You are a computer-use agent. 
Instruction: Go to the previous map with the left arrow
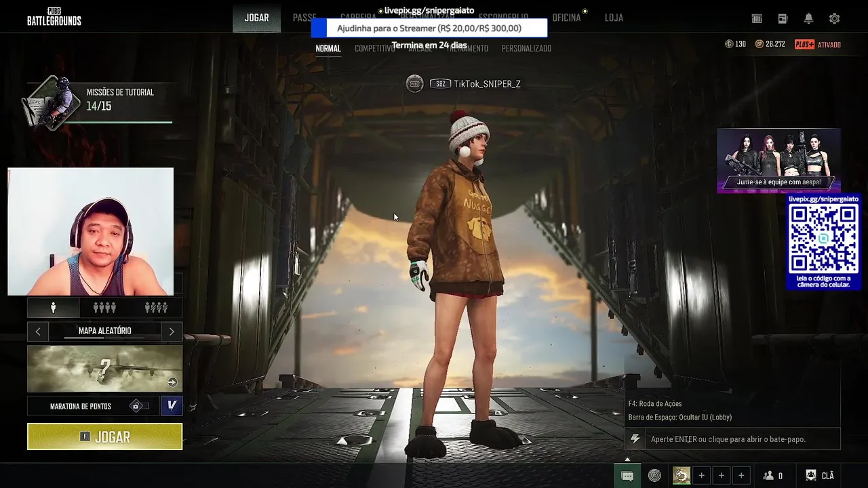tap(38, 331)
